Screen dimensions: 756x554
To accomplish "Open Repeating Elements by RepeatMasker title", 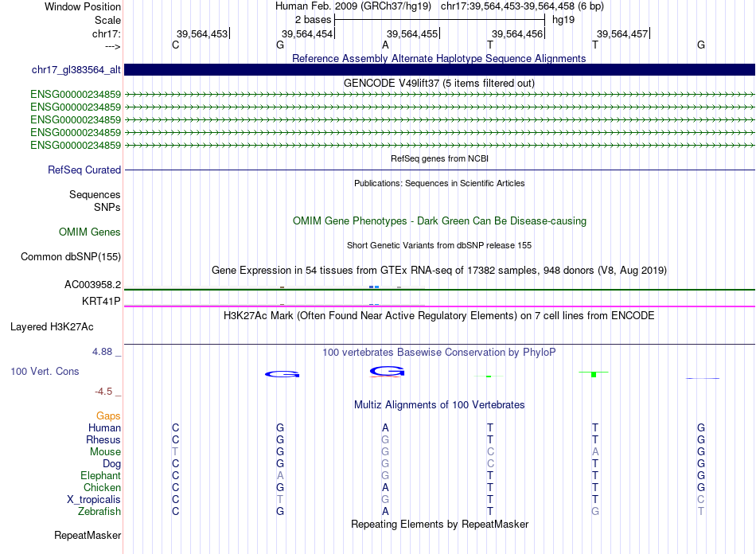I will [439, 524].
